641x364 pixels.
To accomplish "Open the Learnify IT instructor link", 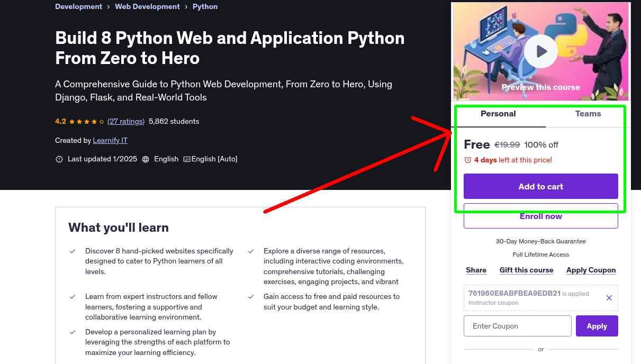I will (x=110, y=141).
